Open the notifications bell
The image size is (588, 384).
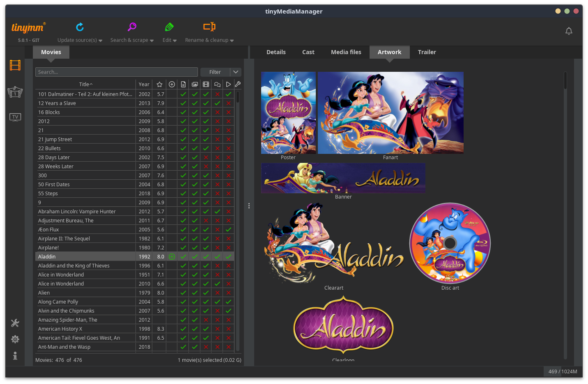[569, 31]
